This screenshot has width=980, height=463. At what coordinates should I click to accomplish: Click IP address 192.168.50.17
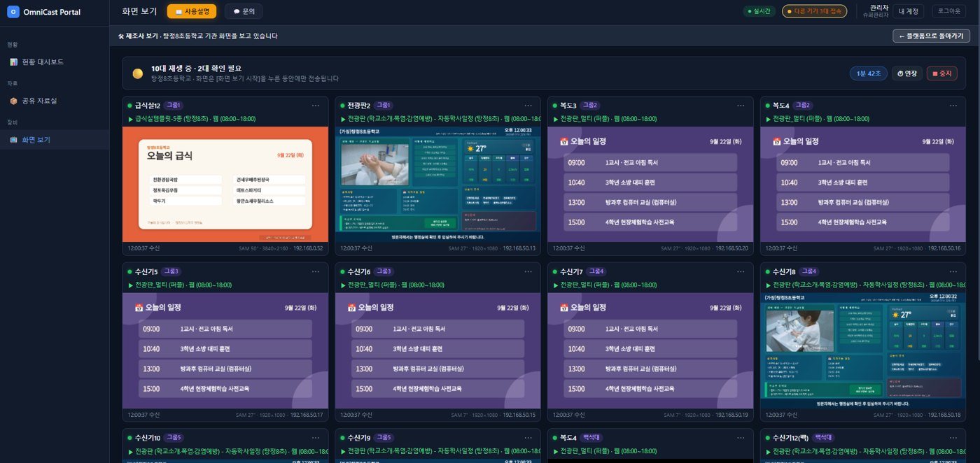pyautogui.click(x=307, y=415)
